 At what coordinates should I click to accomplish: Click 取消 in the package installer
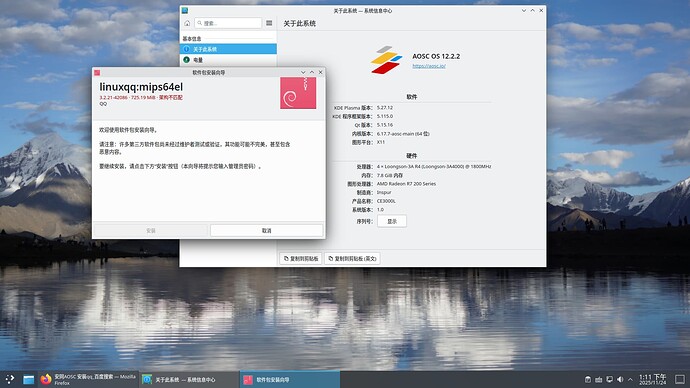266,231
